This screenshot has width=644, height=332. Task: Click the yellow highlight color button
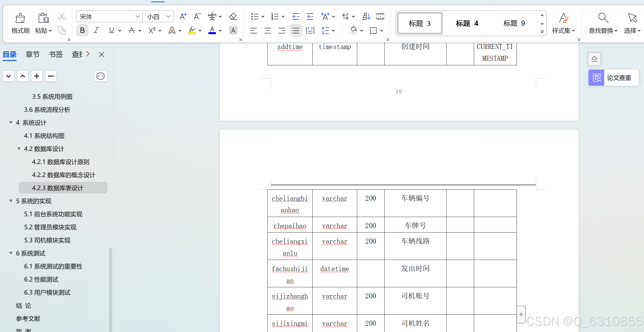192,31
